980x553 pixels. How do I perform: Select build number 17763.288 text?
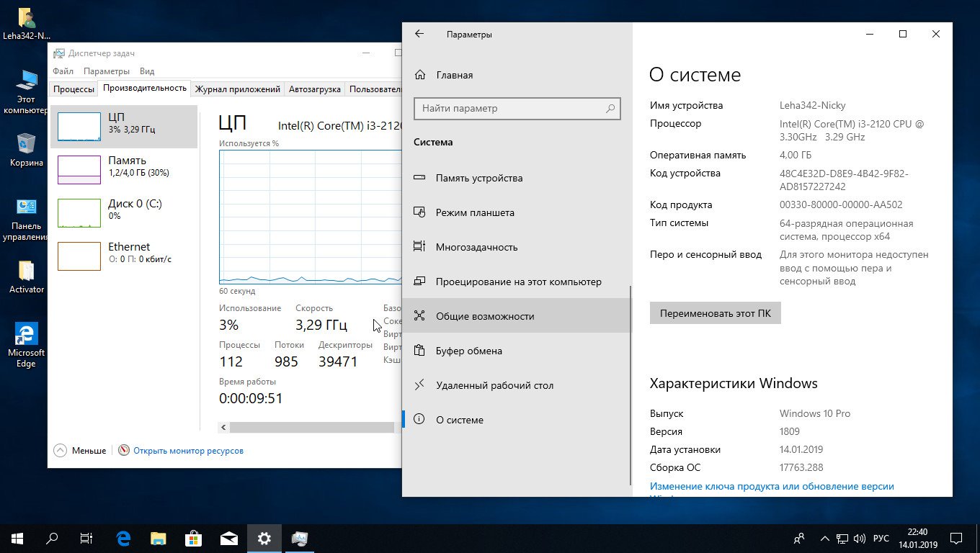click(x=801, y=467)
